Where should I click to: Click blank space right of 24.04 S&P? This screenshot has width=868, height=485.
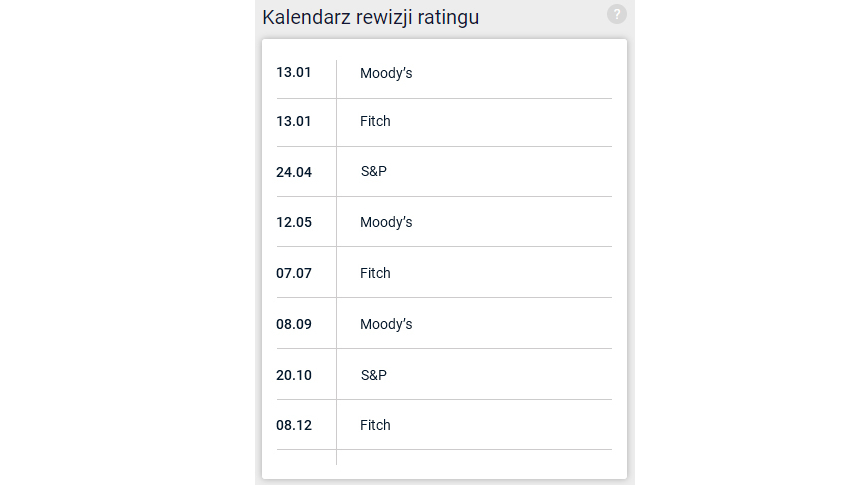(499, 172)
